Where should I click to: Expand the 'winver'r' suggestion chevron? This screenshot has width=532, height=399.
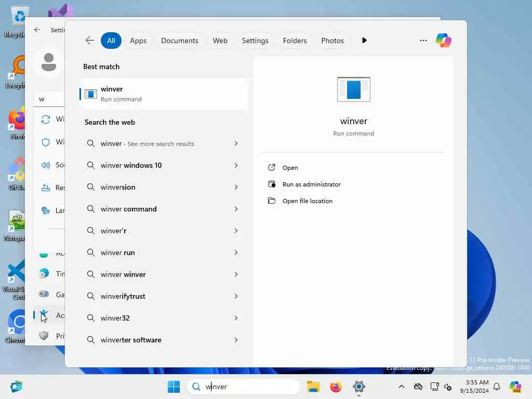point(236,231)
